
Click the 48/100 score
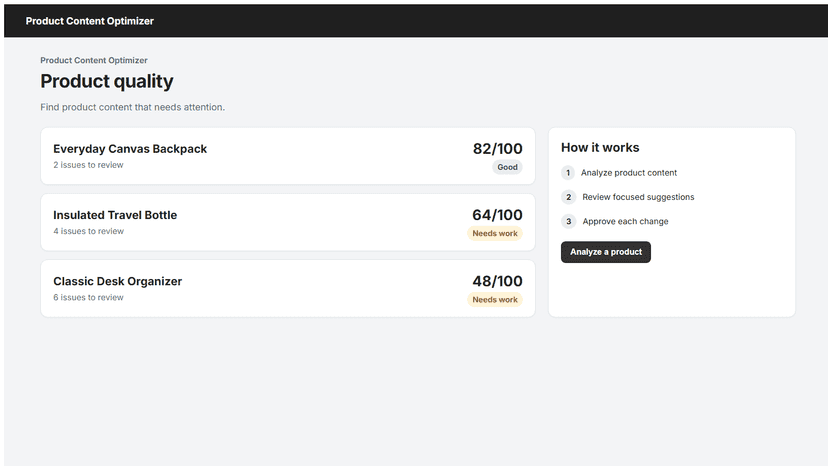[x=497, y=281]
